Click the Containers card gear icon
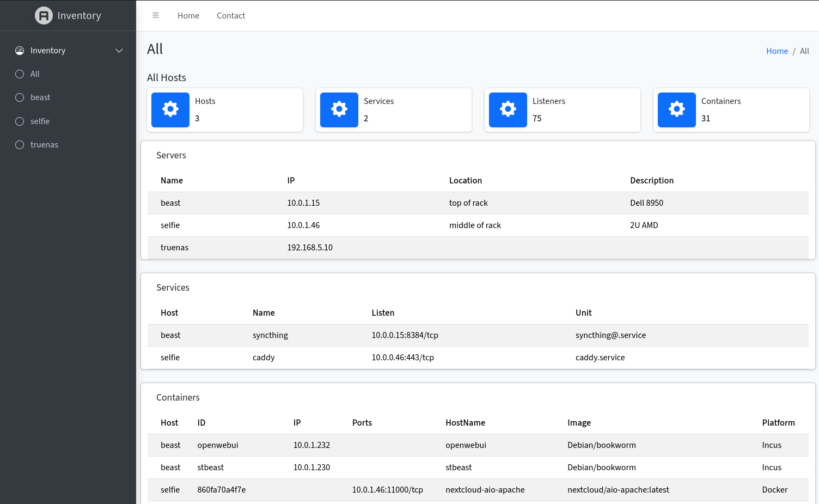819x504 pixels. [x=676, y=109]
